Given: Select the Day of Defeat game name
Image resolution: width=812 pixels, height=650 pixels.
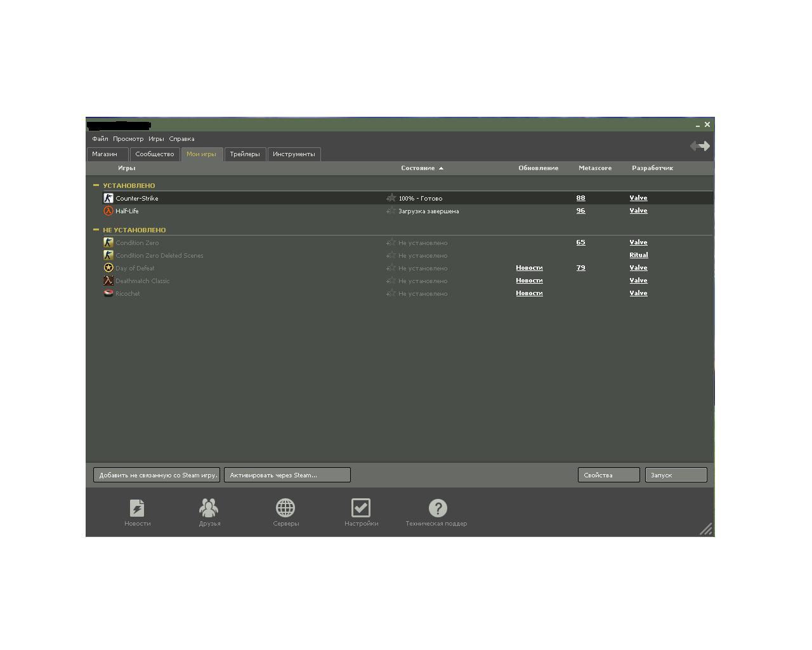Looking at the screenshot, I should click(134, 268).
